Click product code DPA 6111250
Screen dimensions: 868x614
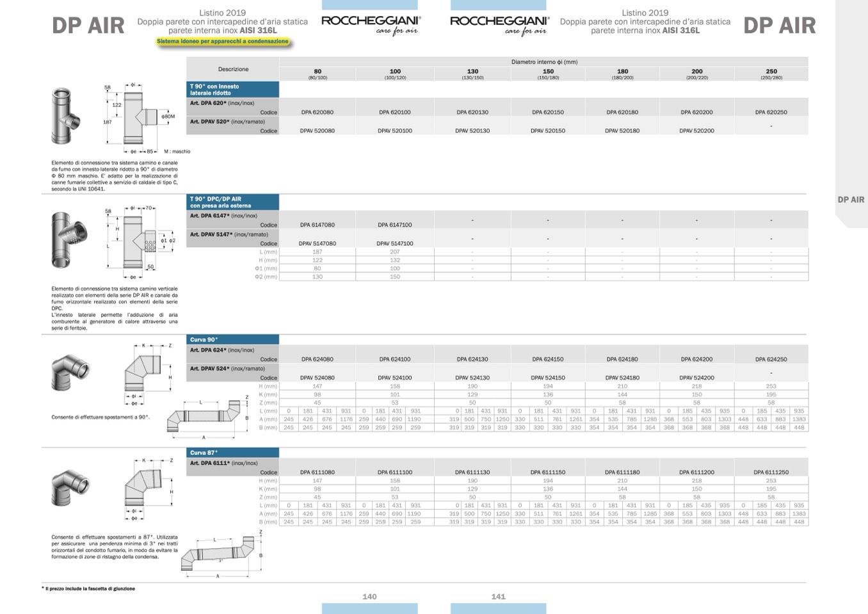tap(771, 472)
